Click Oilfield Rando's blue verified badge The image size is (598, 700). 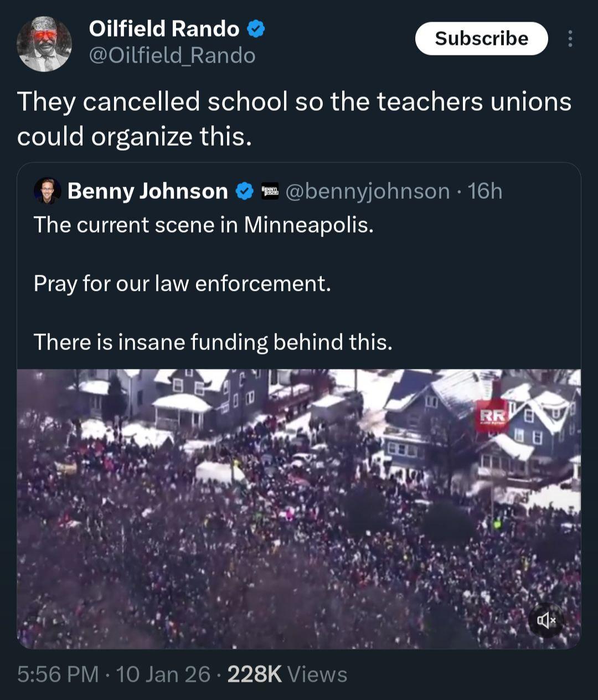(x=255, y=29)
